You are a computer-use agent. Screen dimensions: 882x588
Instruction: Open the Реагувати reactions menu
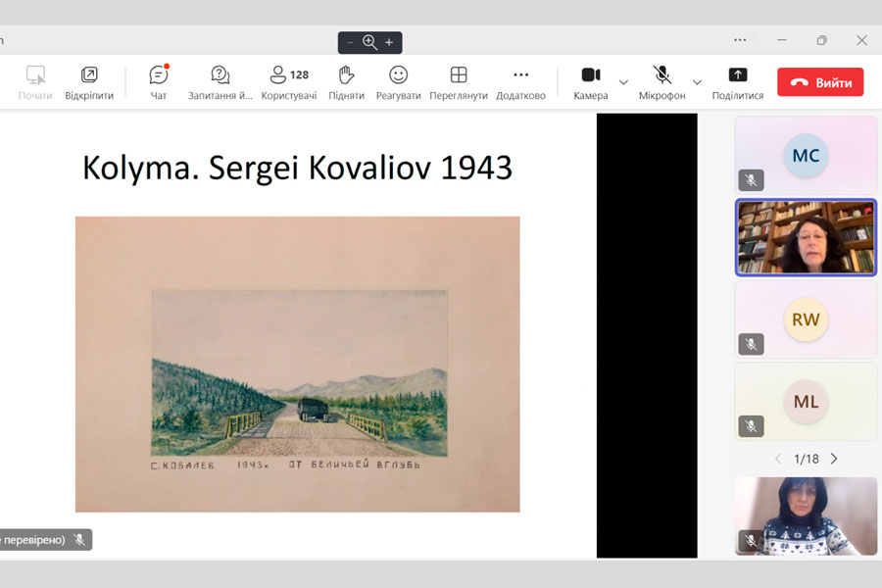tap(398, 76)
